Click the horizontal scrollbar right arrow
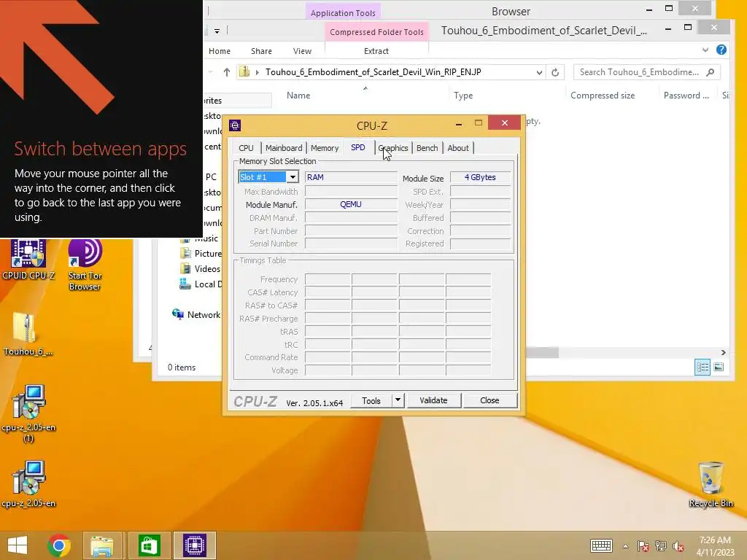This screenshot has height=560, width=747. point(723,352)
